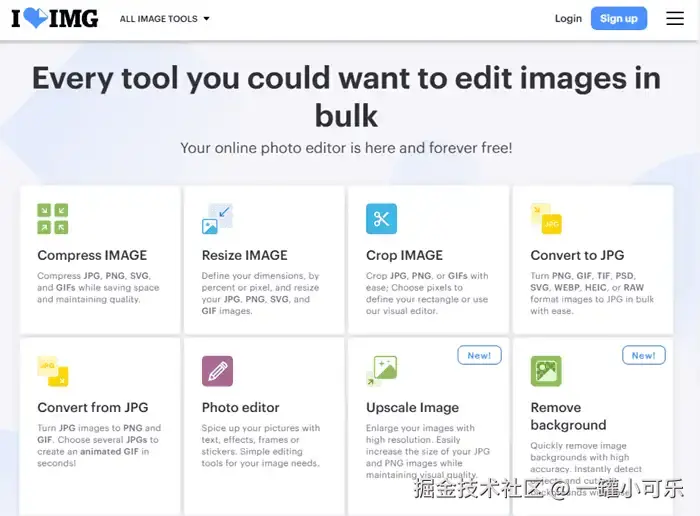Screen dimensions: 700x516
Task: Click the Compress IMAGE green arrows icon
Action: [53, 219]
